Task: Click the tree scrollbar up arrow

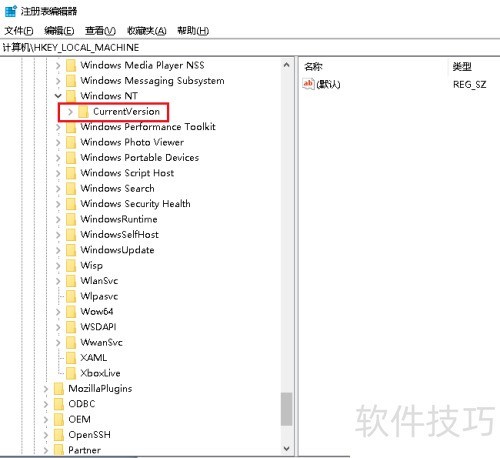Action: point(286,65)
